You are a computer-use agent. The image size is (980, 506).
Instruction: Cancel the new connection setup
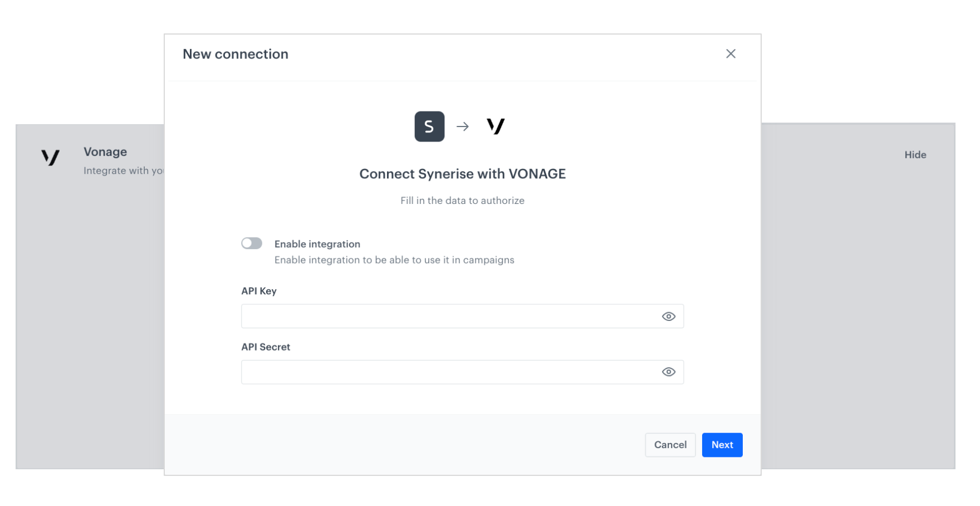(670, 445)
